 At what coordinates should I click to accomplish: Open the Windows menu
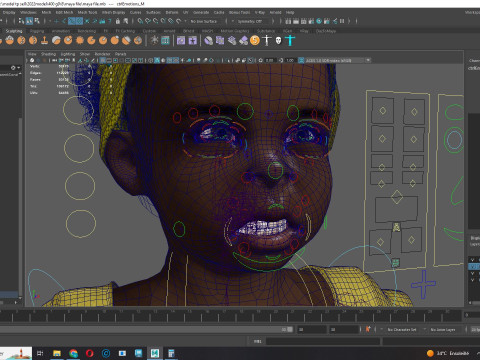click(28, 12)
